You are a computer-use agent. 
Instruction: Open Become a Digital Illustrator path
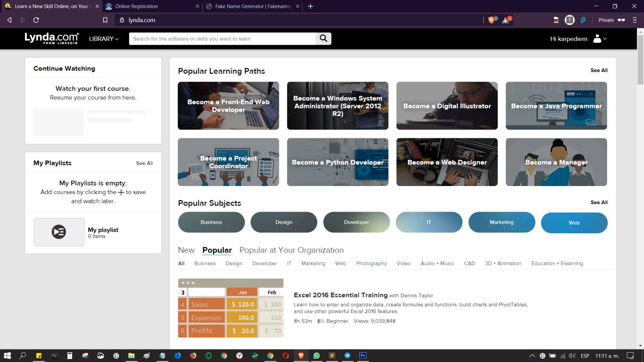click(447, 106)
